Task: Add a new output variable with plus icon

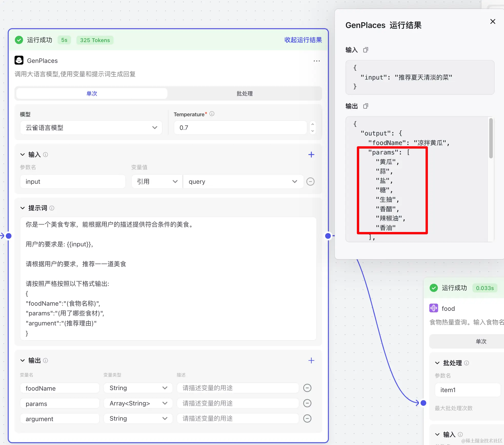Action: 311,360
